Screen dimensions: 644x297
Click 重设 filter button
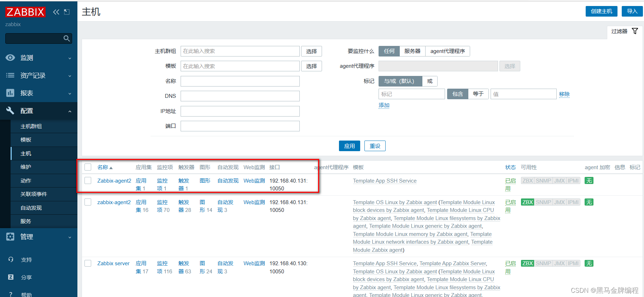pyautogui.click(x=375, y=146)
